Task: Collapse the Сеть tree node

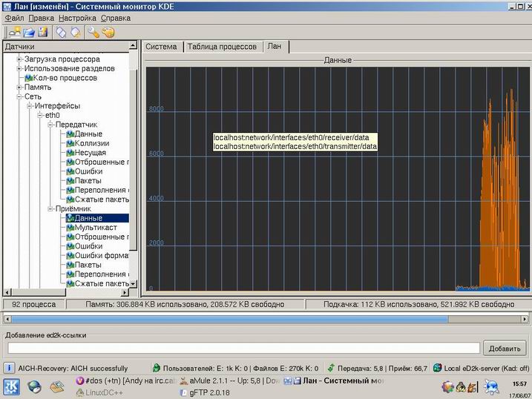Action: (19, 96)
